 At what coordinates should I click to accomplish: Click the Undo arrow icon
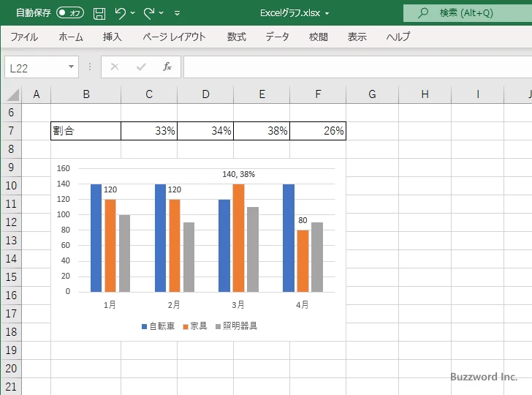click(x=120, y=13)
